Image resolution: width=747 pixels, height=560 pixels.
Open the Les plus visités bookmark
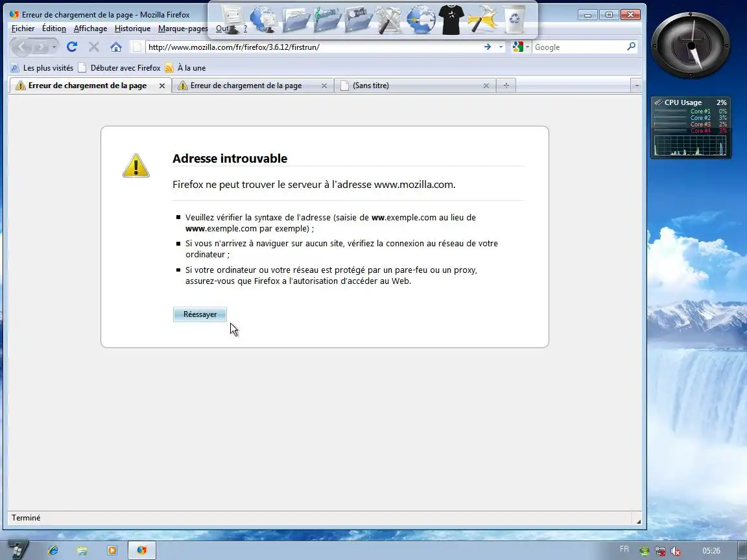(42, 67)
